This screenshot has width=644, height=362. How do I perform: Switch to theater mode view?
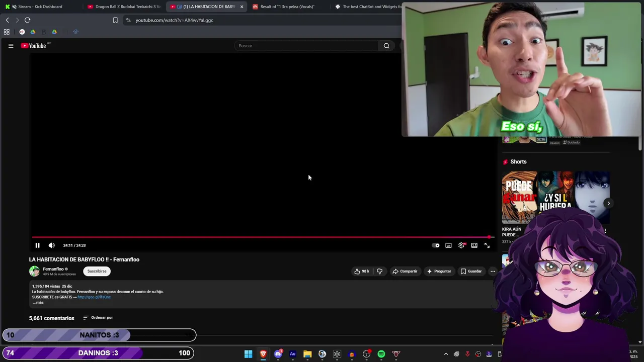(x=474, y=245)
